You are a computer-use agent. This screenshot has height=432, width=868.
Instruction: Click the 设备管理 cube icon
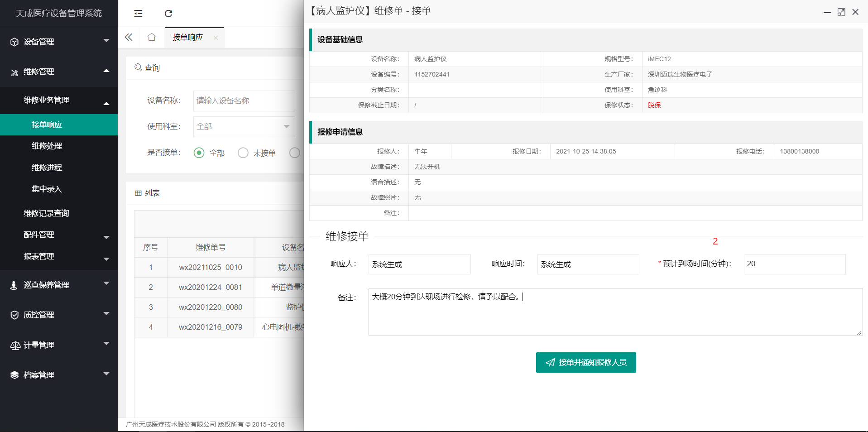pyautogui.click(x=14, y=42)
